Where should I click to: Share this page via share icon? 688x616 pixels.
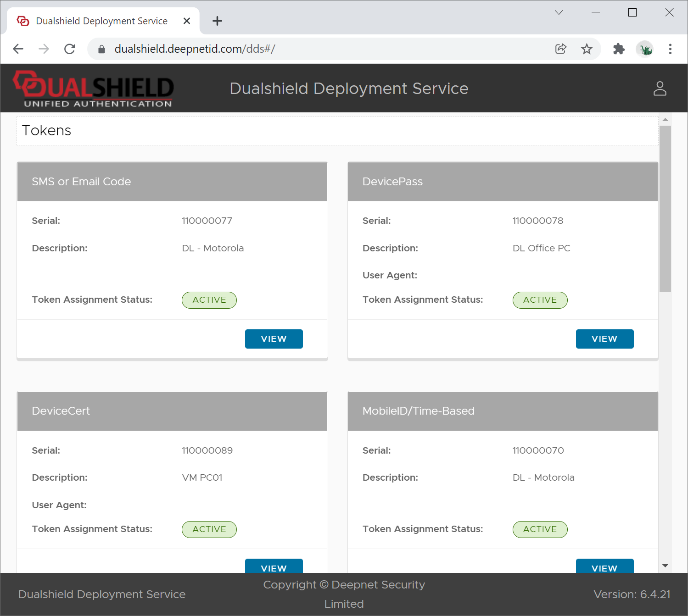(560, 49)
